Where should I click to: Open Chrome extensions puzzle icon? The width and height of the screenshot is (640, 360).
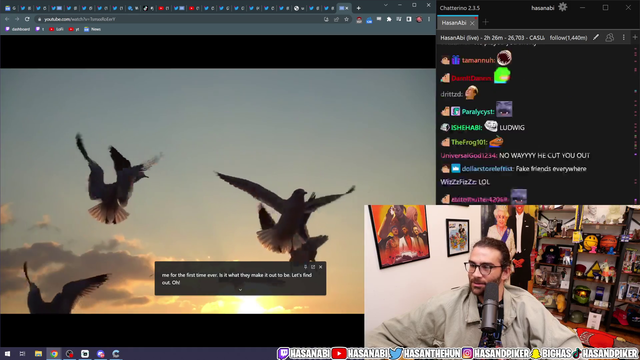389,19
